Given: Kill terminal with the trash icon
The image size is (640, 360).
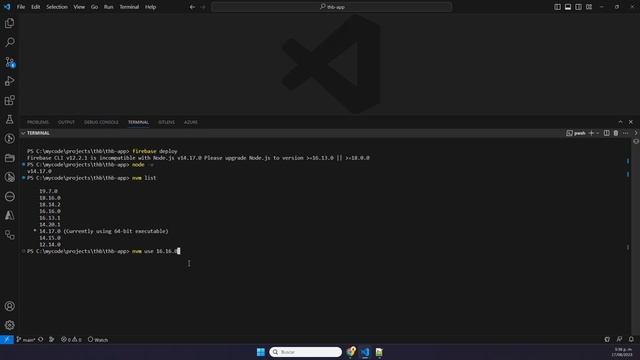Looking at the screenshot, I should click(x=616, y=133).
